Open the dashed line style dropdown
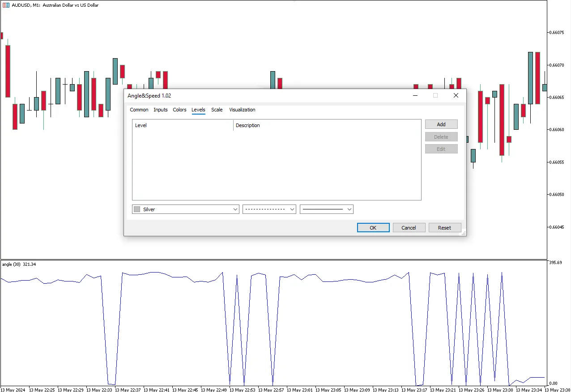 point(269,209)
